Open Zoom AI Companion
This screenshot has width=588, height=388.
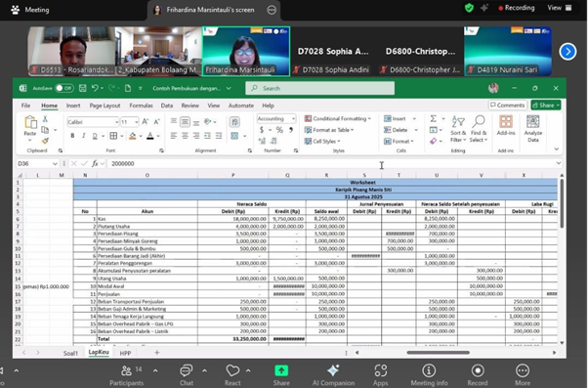pos(333,375)
